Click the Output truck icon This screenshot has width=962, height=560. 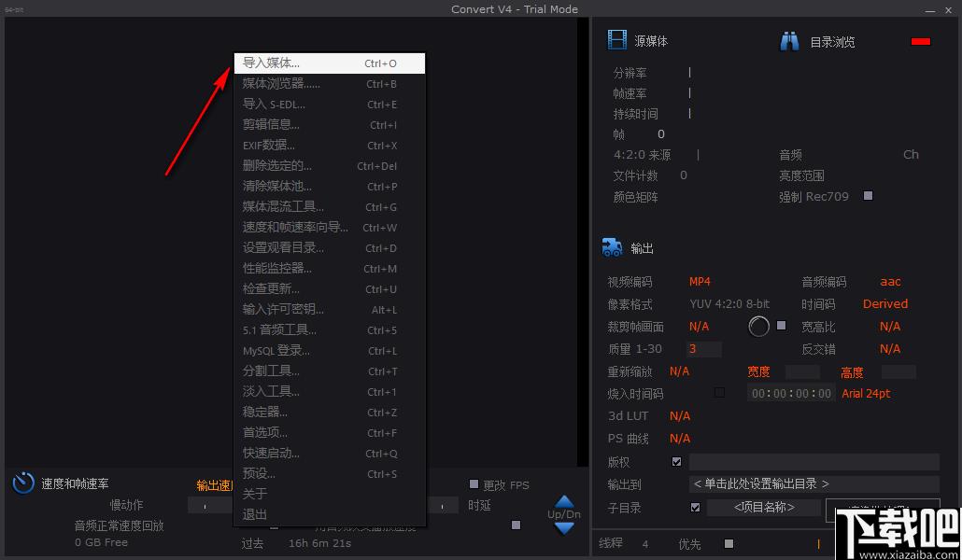click(x=613, y=247)
